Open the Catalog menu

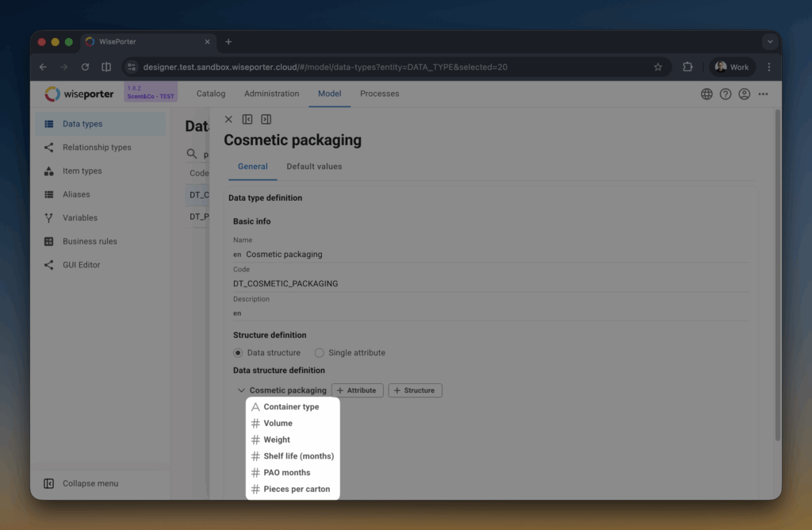pyautogui.click(x=211, y=94)
